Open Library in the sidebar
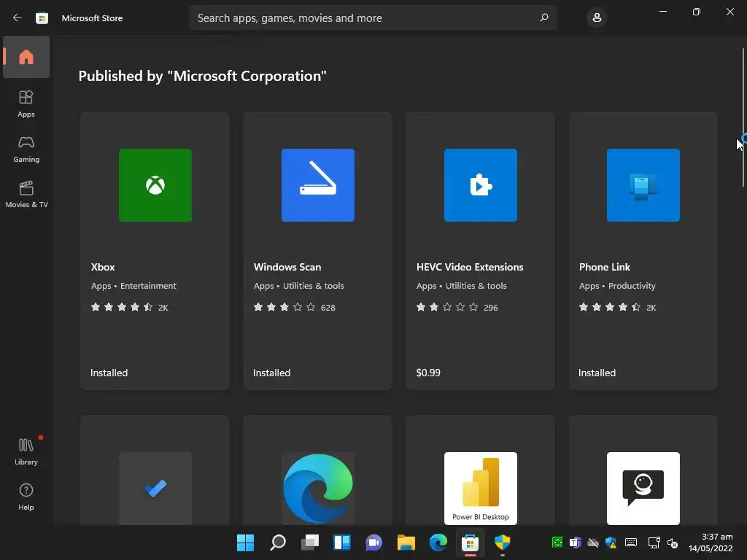Image resolution: width=747 pixels, height=560 pixels. point(26,451)
